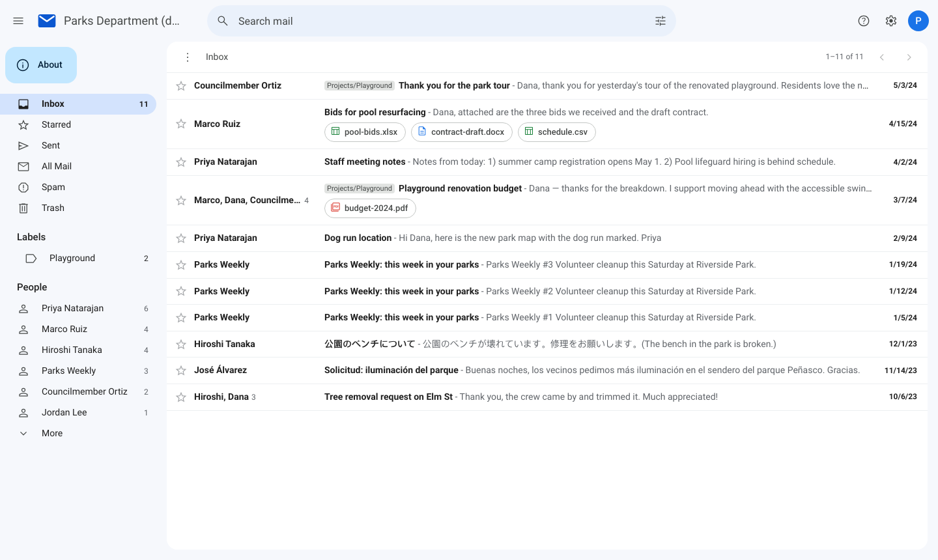Click the blue mail logo icon

click(47, 21)
